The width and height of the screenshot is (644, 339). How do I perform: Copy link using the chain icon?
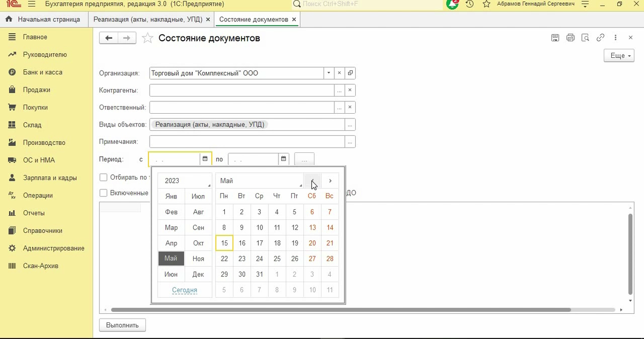pos(601,38)
